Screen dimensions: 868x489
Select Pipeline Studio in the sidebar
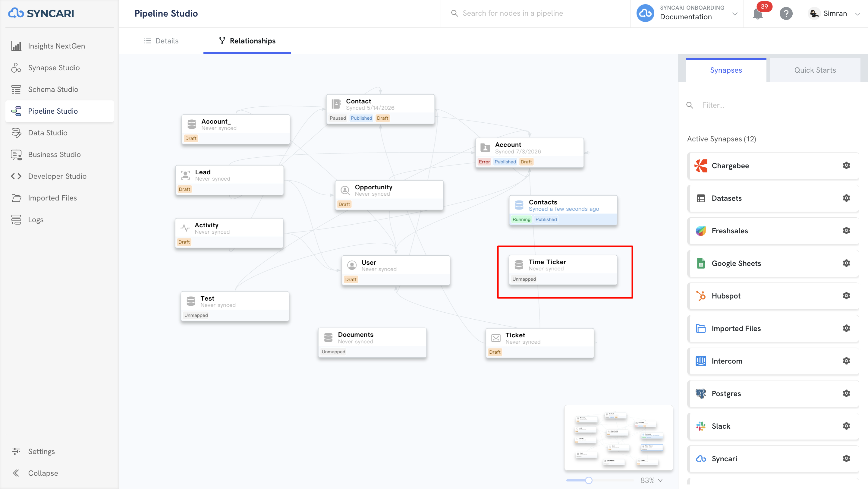tap(60, 111)
